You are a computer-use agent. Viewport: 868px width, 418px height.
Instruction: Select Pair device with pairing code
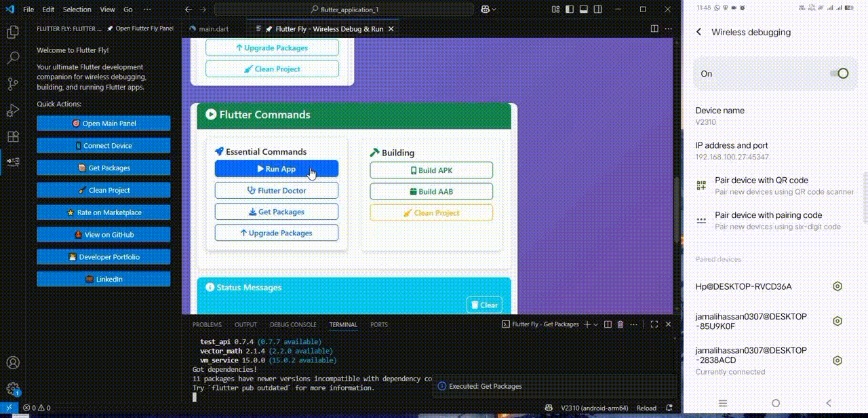(774, 221)
